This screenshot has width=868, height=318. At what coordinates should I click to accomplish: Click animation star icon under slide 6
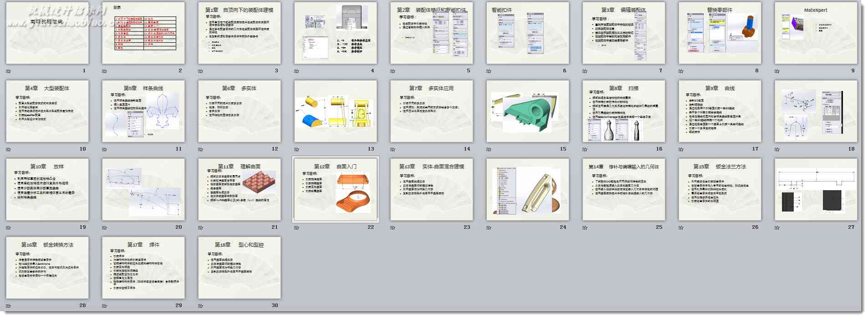(x=489, y=71)
